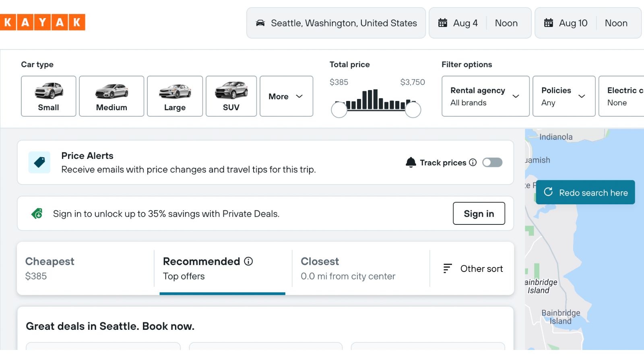Click the refresh icon in Redo search here

click(x=548, y=192)
